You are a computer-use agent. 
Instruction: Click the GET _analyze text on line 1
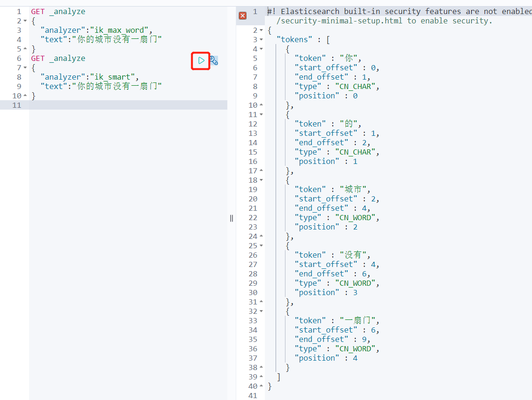(x=58, y=11)
